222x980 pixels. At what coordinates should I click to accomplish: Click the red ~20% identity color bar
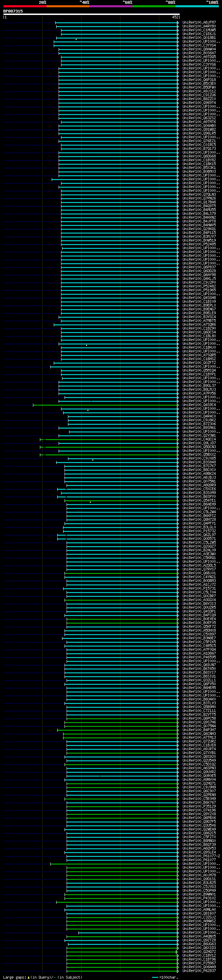[25, 6]
